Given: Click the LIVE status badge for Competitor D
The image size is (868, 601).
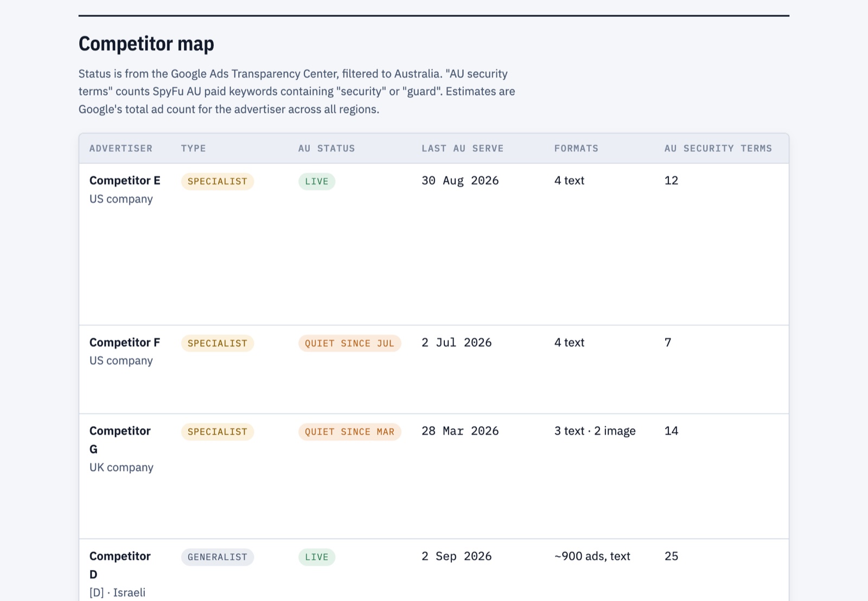Looking at the screenshot, I should point(317,557).
